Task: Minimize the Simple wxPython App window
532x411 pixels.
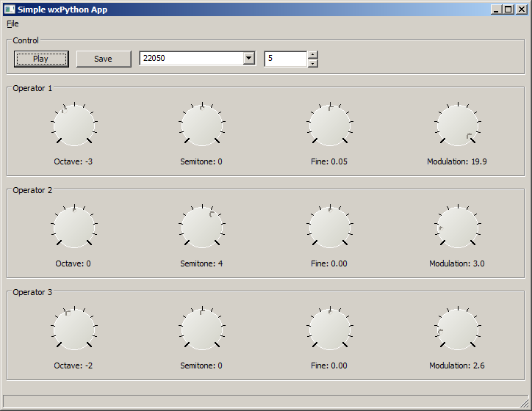Action: [497, 10]
